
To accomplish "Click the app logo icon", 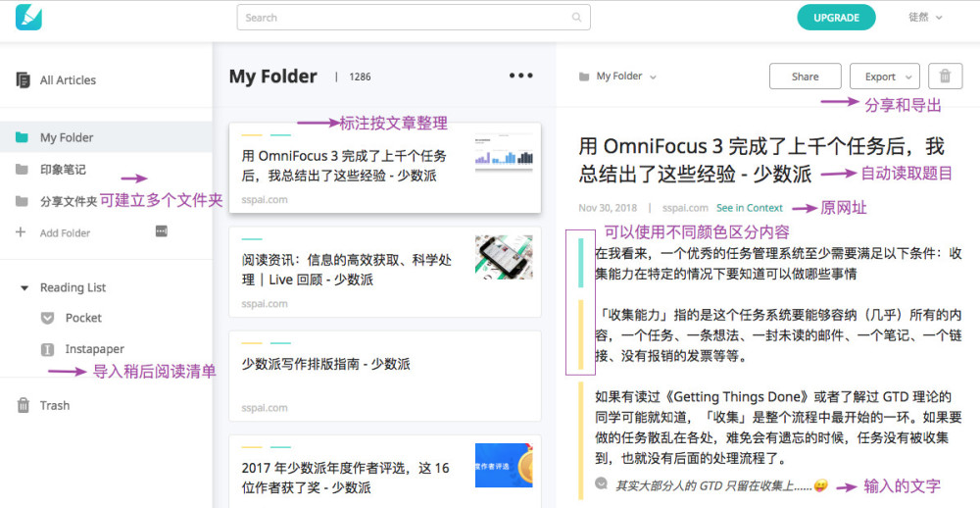I will coord(28,18).
